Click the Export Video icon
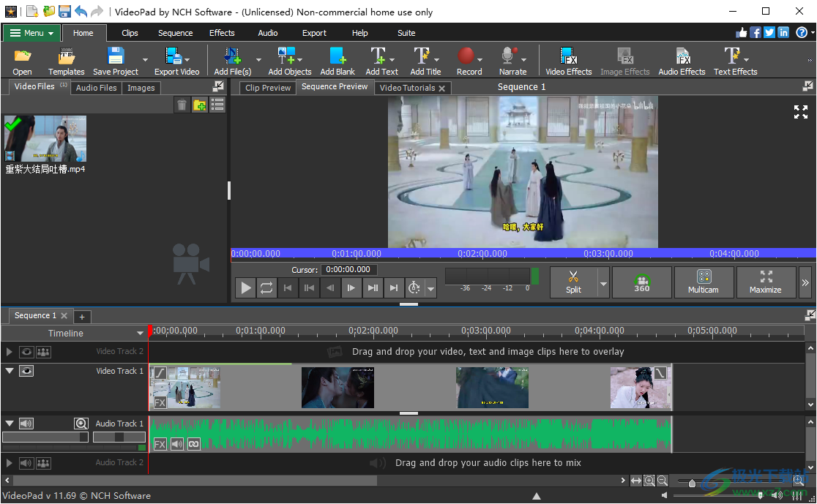Viewport: 817px width, 504px height. [174, 55]
